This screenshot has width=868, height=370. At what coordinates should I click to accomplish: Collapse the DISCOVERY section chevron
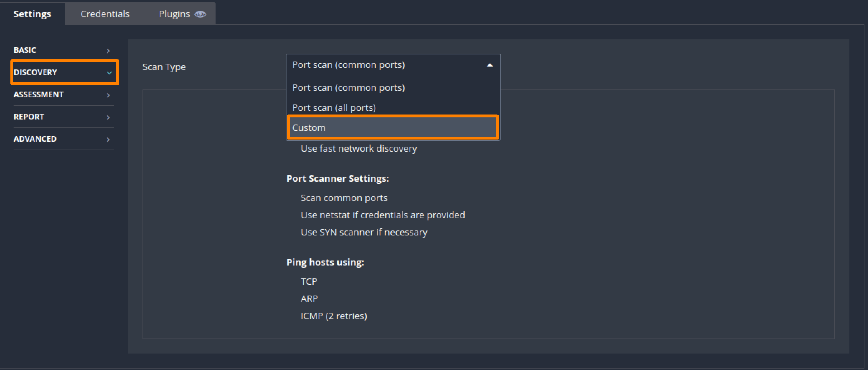pos(109,73)
